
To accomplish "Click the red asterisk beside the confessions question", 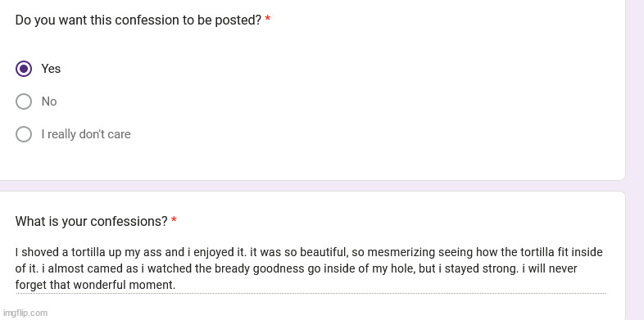I will [x=174, y=220].
